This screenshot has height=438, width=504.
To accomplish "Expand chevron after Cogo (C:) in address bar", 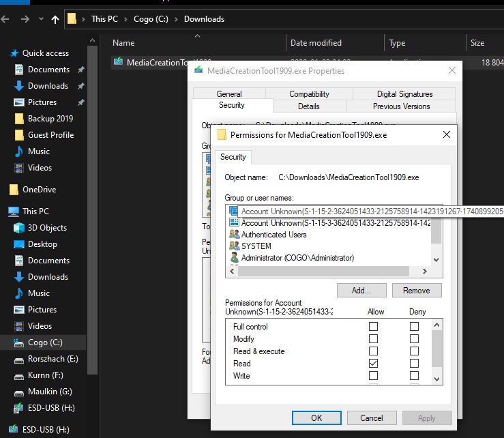I will 176,19.
